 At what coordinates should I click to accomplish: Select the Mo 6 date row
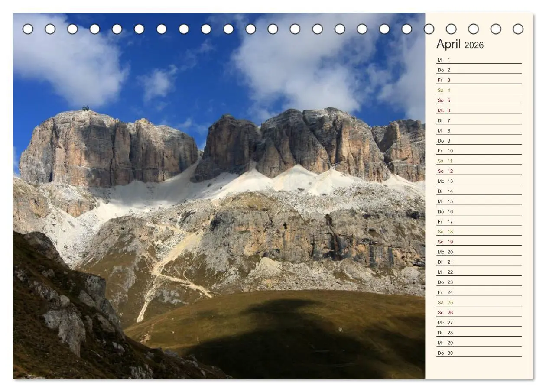(479, 110)
